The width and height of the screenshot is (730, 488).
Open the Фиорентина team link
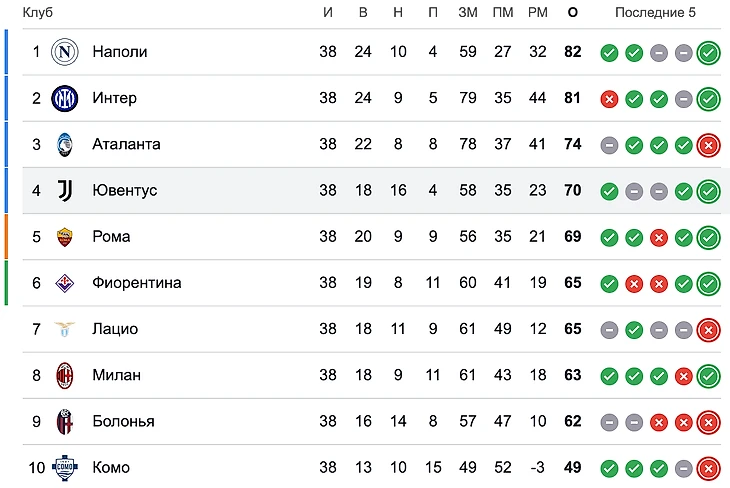(x=137, y=283)
